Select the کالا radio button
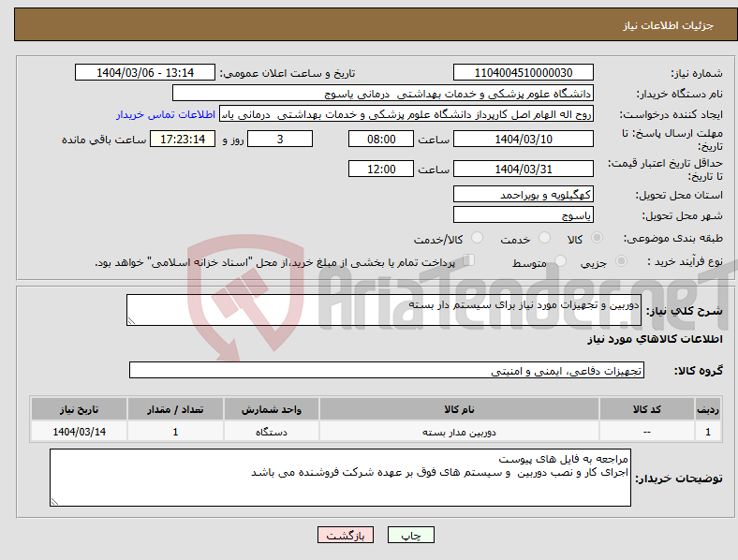The image size is (738, 560). pyautogui.click(x=597, y=238)
